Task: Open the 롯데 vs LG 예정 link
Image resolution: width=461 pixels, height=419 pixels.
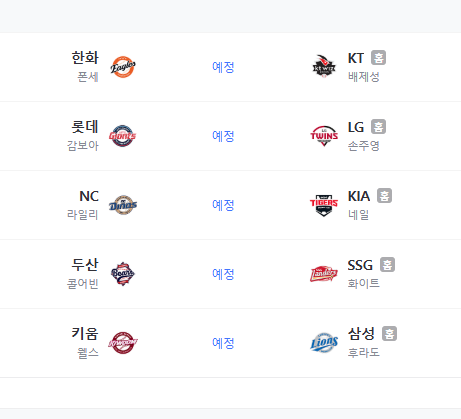Action: click(x=223, y=136)
